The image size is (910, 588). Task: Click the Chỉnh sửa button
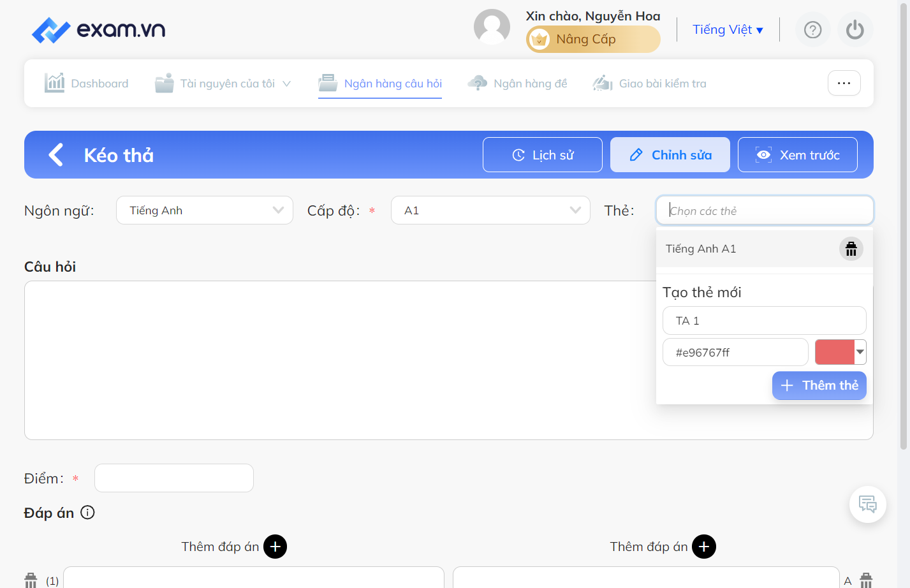[670, 154]
